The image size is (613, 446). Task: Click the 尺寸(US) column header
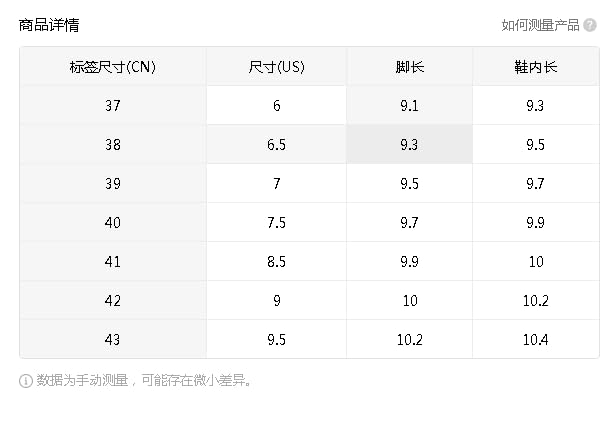point(276,66)
